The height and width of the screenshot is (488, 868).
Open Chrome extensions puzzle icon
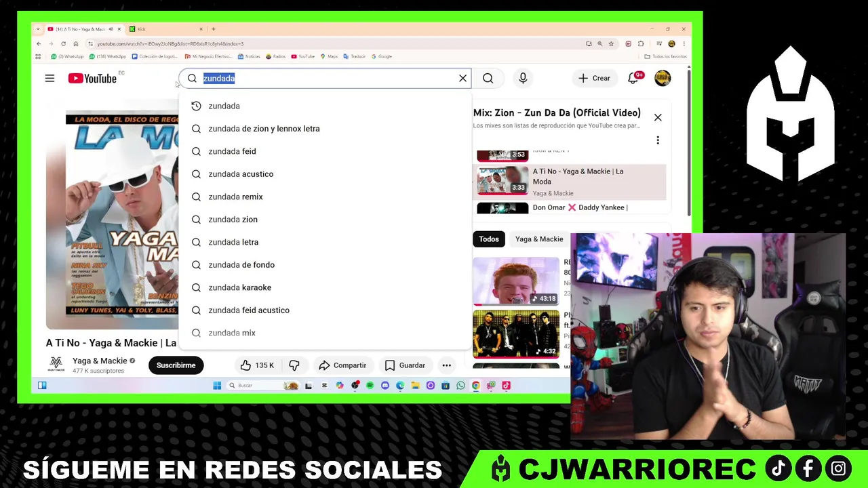(641, 44)
